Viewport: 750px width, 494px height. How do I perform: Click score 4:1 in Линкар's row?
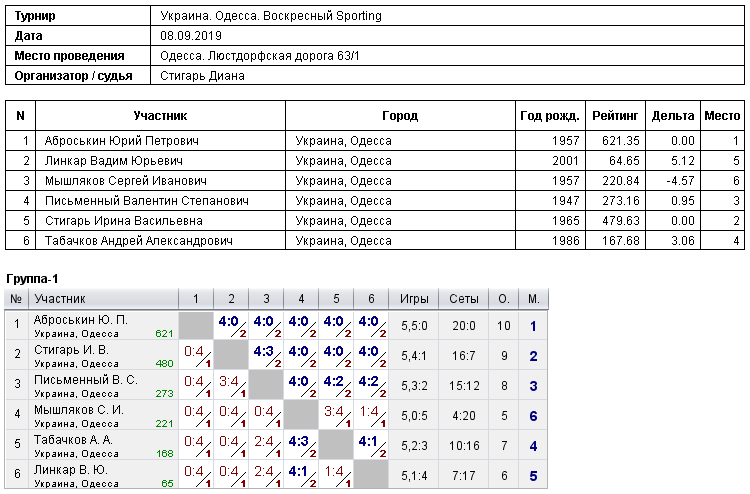pos(298,472)
